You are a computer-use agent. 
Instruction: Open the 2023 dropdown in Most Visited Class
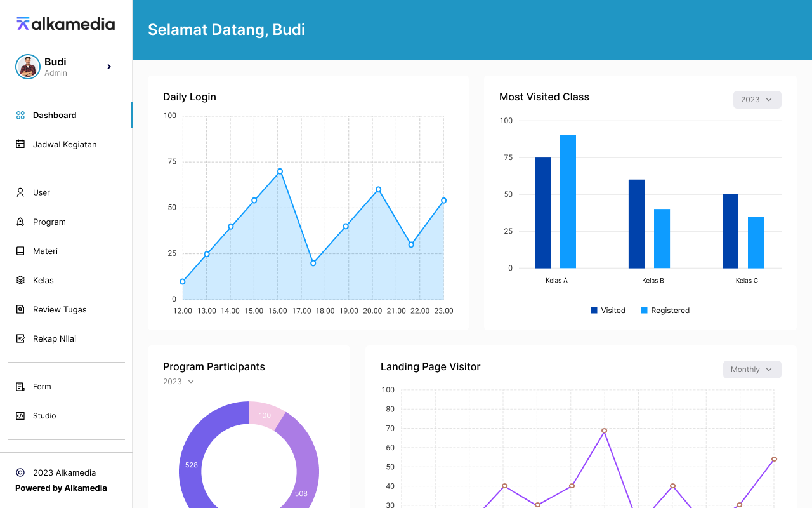click(757, 100)
